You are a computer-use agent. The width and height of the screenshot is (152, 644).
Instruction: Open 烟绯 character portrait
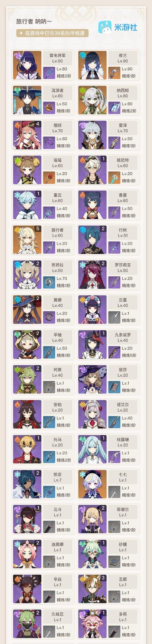pos(27,135)
